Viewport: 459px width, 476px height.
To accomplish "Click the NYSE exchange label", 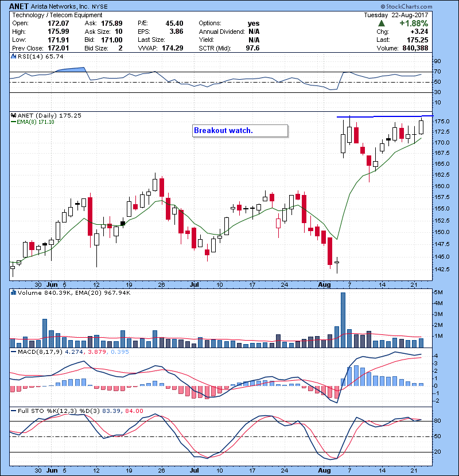I will (x=100, y=6).
